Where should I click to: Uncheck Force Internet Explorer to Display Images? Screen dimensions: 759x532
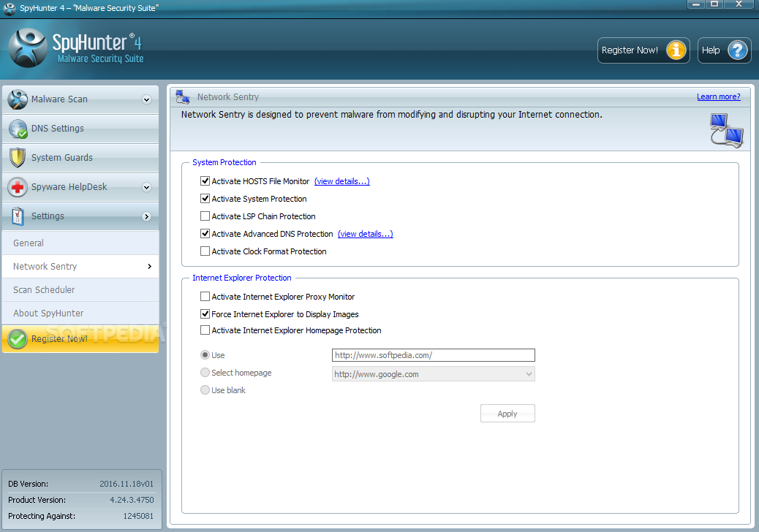[x=205, y=314]
